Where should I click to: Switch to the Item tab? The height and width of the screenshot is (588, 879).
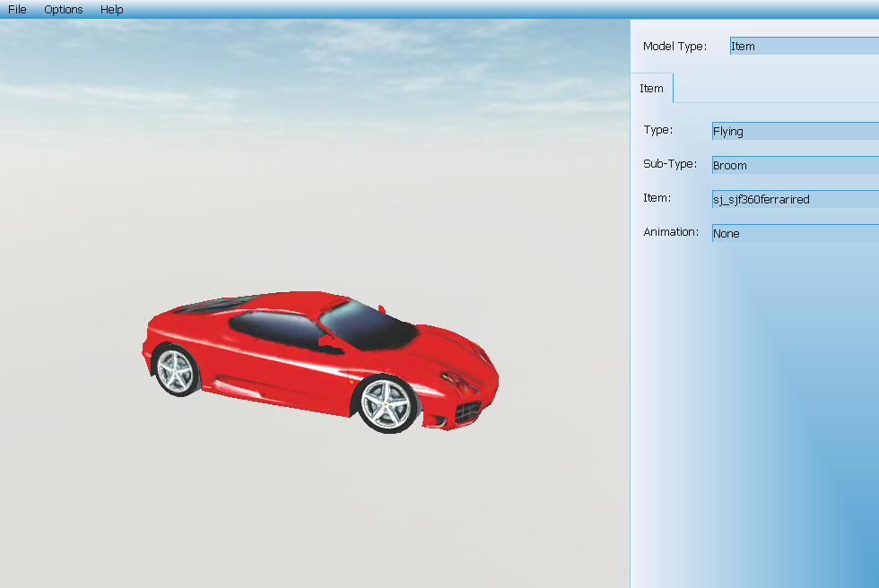(x=652, y=89)
